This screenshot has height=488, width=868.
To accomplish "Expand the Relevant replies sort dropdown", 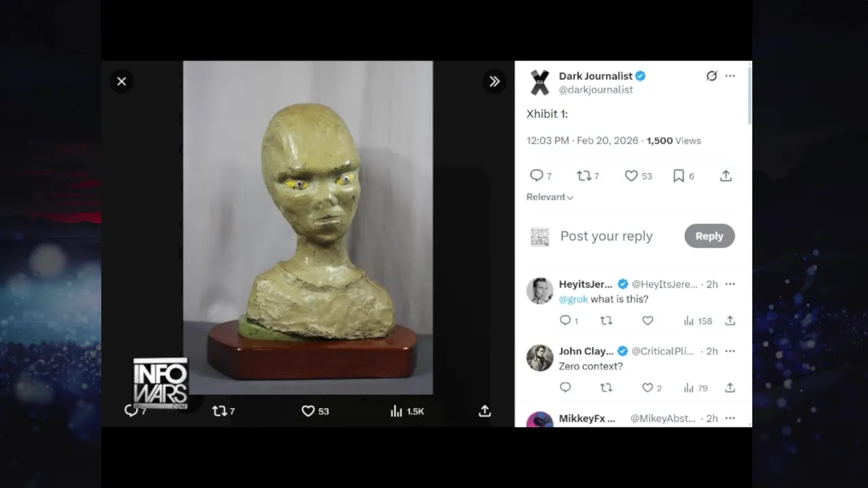I will (x=550, y=197).
